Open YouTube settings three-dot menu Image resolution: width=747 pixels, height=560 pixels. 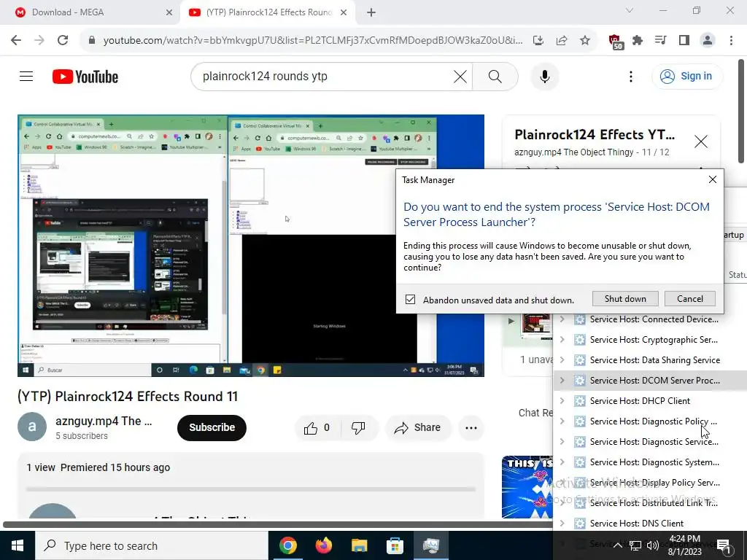(x=631, y=76)
